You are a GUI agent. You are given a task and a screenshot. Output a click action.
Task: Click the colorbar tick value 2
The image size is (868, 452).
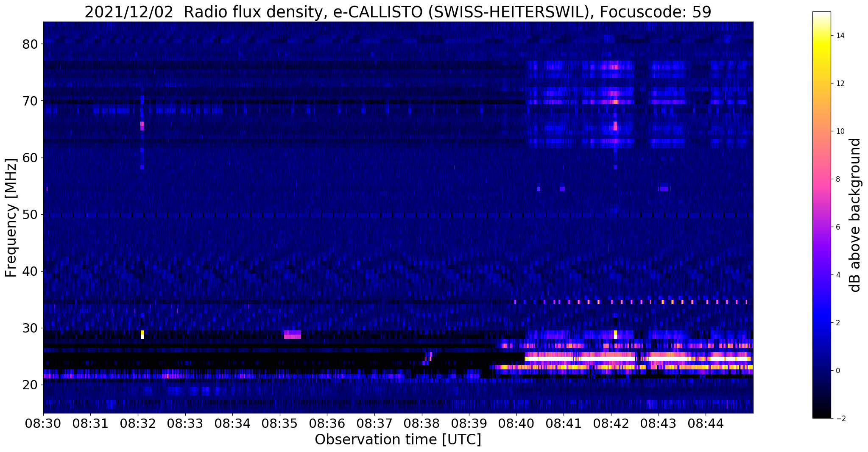pyautogui.click(x=837, y=323)
